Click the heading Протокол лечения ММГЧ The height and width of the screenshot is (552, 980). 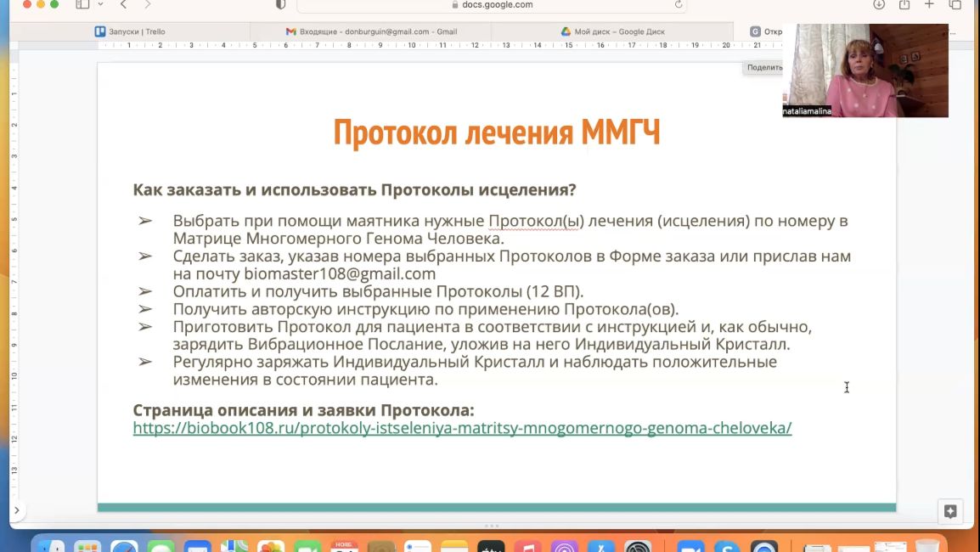(496, 132)
